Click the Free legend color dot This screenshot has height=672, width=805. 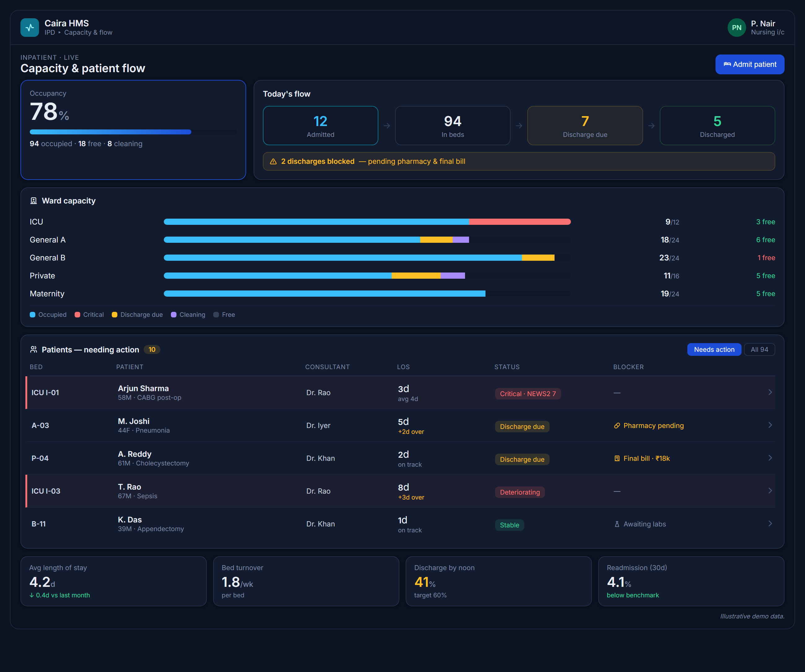click(216, 315)
